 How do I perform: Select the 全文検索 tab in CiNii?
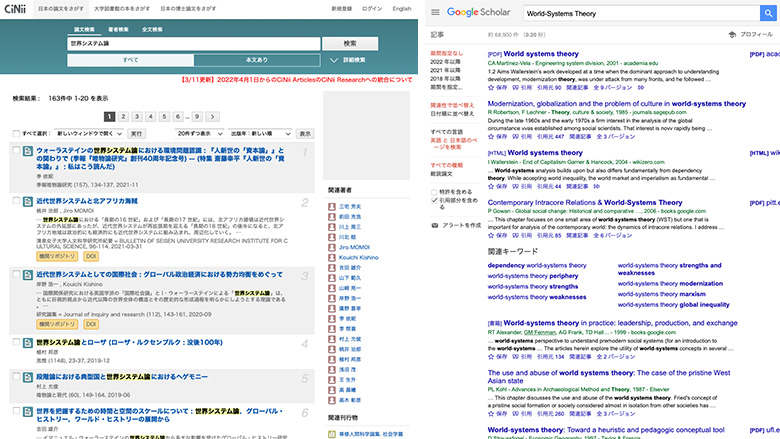(152, 29)
